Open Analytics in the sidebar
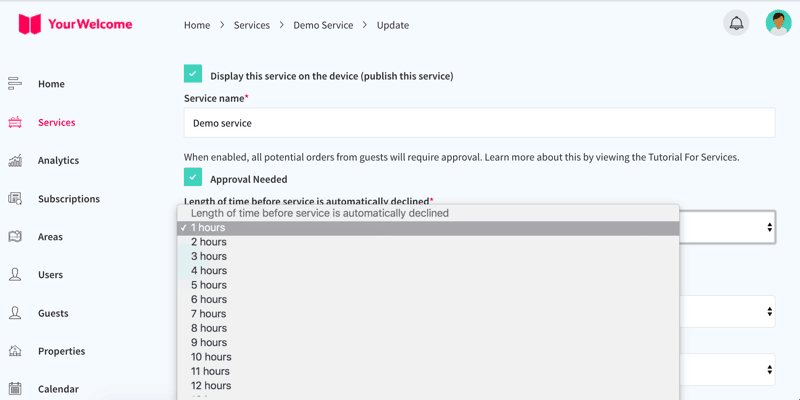 pyautogui.click(x=58, y=160)
